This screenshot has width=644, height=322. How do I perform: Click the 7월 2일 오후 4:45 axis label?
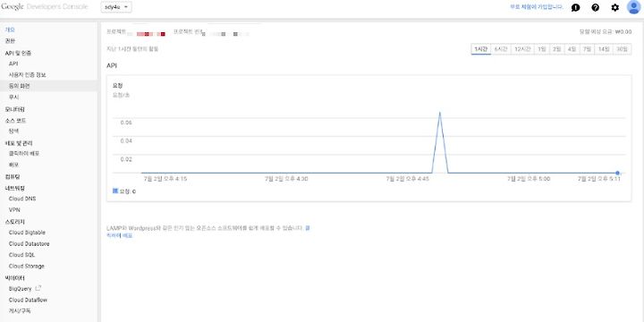[x=408, y=179]
